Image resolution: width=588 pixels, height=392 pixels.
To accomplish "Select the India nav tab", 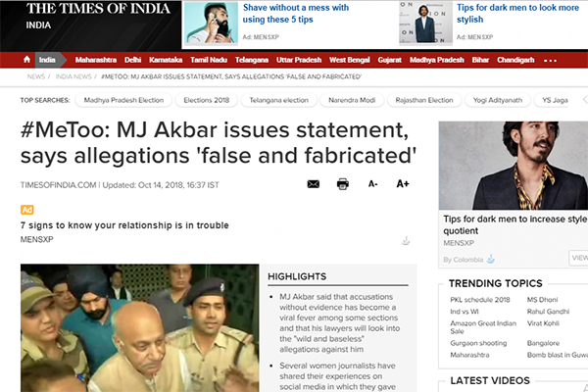I will coord(47,60).
